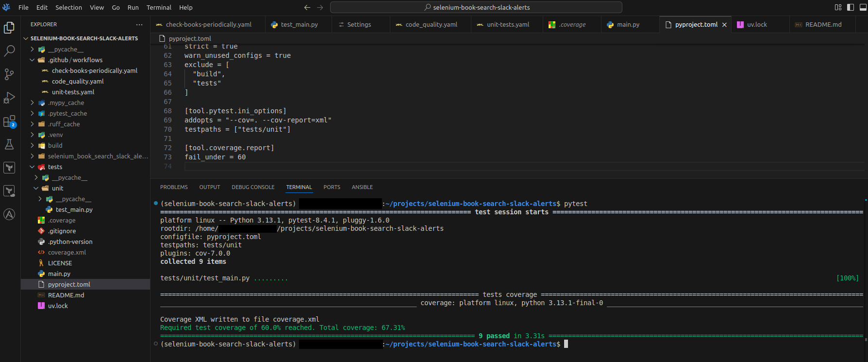Open code_quality.yaml in workflows folder
Viewport: 868px width, 362px height.
(x=78, y=82)
